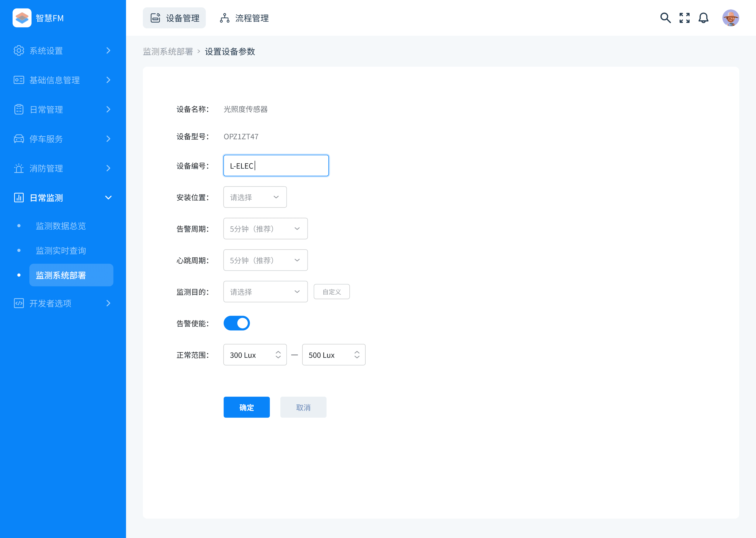Open the user avatar profile
Viewport: 756px width, 538px height.
[x=730, y=18]
